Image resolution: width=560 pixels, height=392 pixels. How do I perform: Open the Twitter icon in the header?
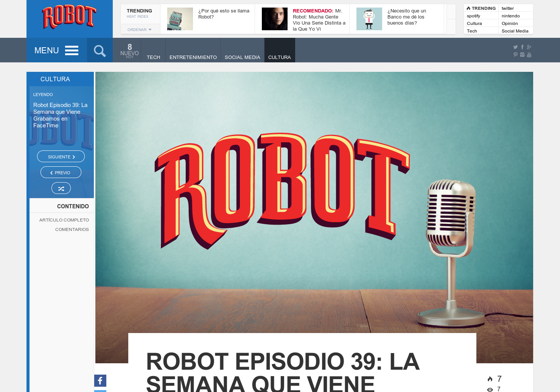[x=515, y=47]
